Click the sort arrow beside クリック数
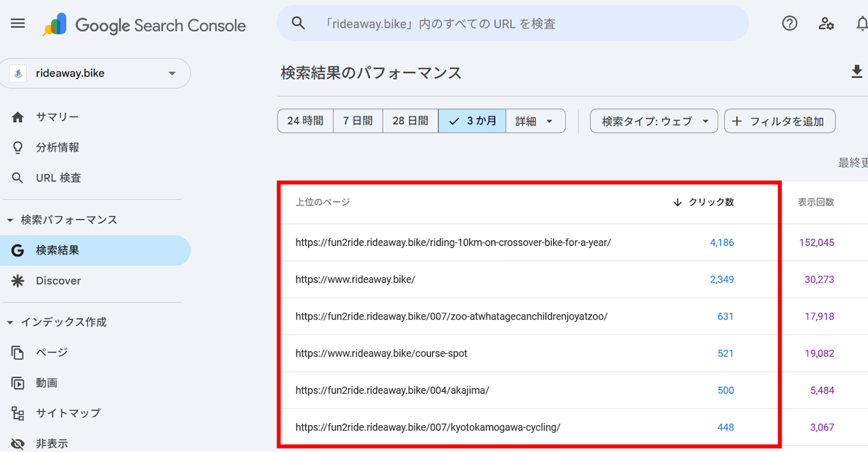Screen dimensions: 868x452 click(x=678, y=202)
